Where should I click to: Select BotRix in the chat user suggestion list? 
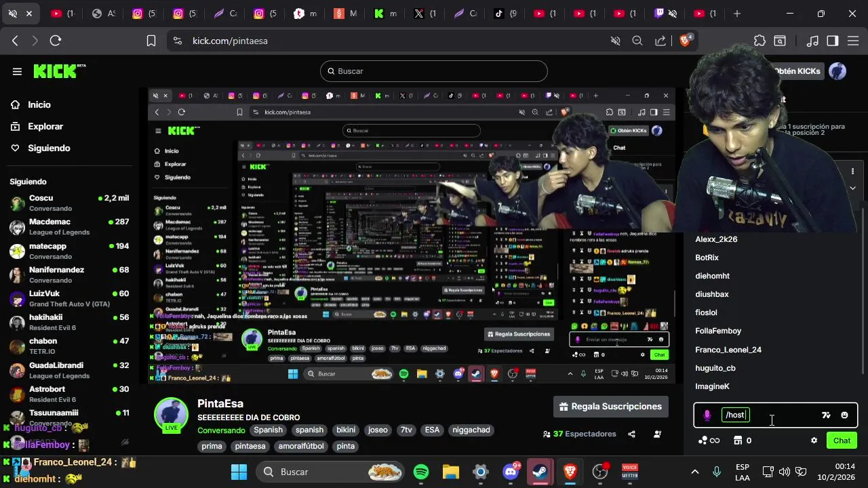[x=707, y=258]
